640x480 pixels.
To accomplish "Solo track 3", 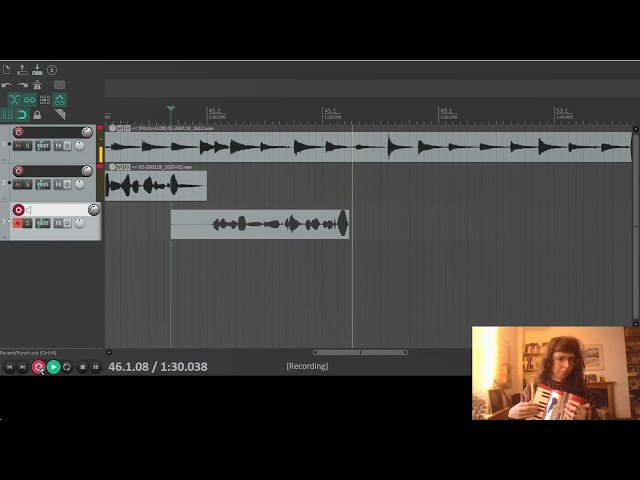I will tap(27, 223).
